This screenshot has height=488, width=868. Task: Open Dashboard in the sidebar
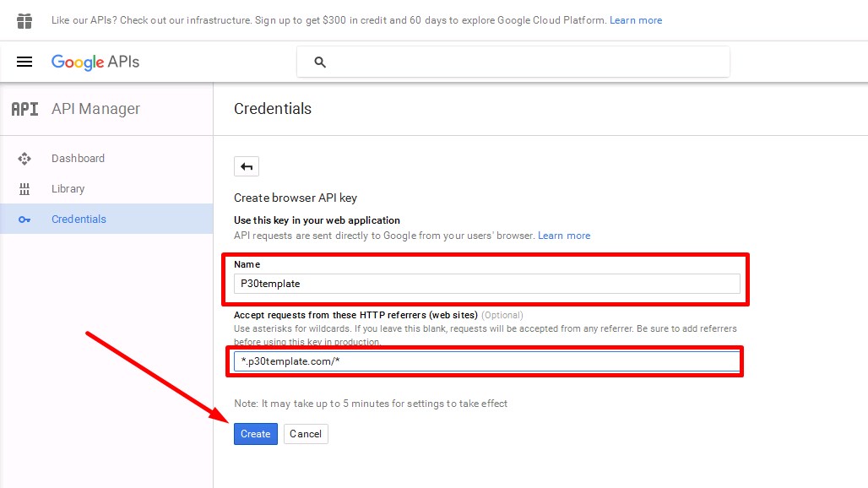tap(106, 158)
